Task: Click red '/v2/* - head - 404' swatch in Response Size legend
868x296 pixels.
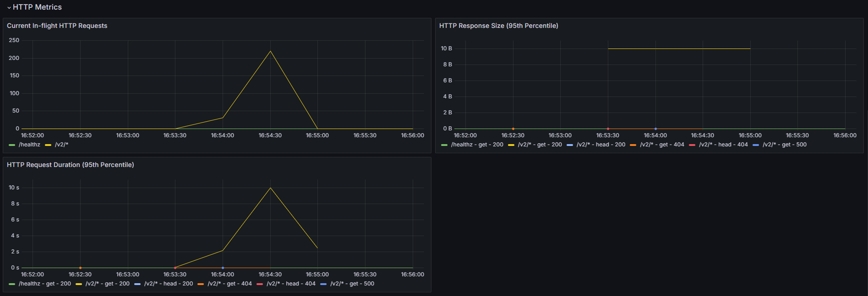Action: [x=692, y=145]
